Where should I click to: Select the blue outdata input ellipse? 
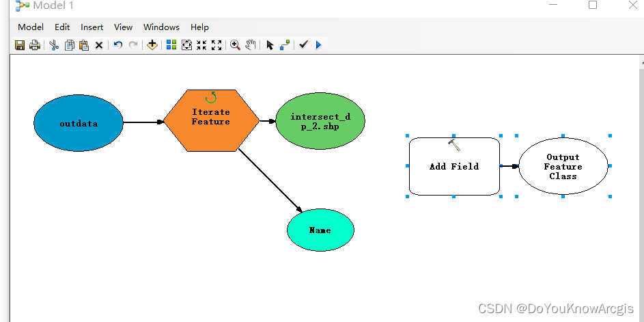(79, 123)
